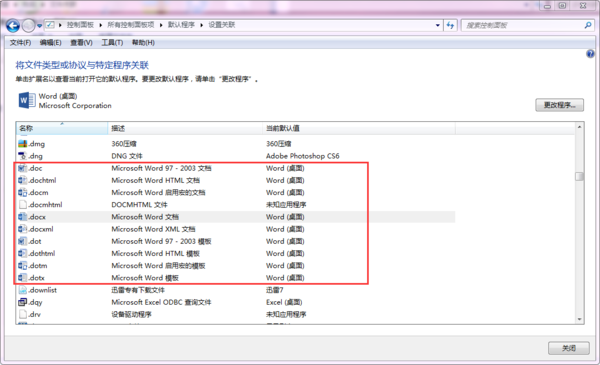Select the .docxml file icon
The image size is (600, 365).
(23, 229)
